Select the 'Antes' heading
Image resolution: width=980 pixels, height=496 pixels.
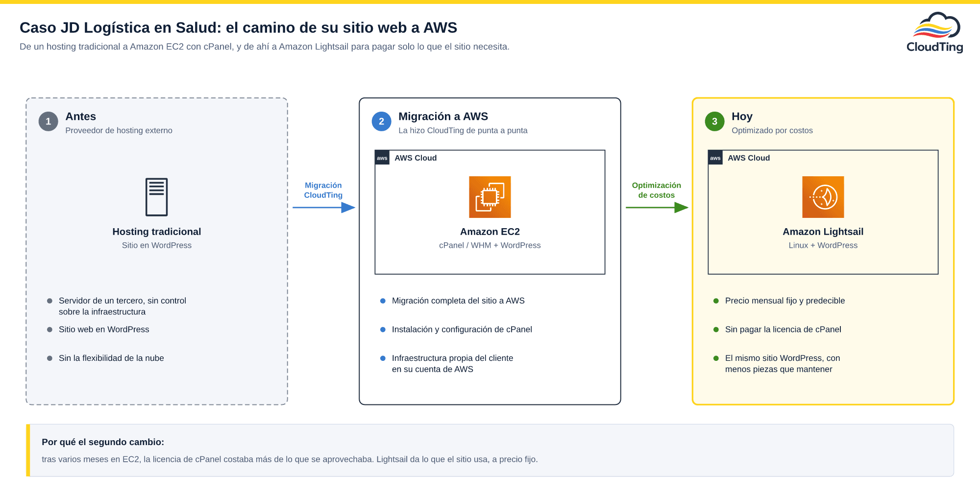click(81, 117)
